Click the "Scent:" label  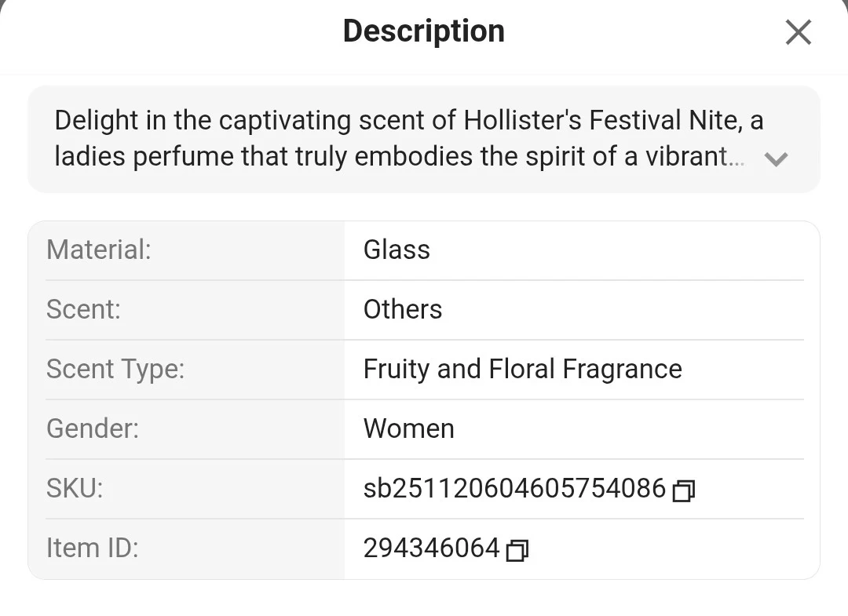(x=83, y=309)
